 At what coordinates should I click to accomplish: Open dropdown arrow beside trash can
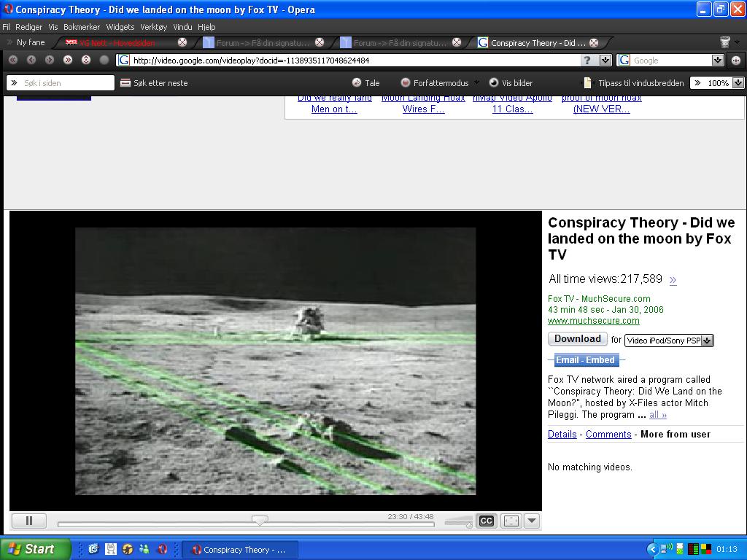pos(737,42)
